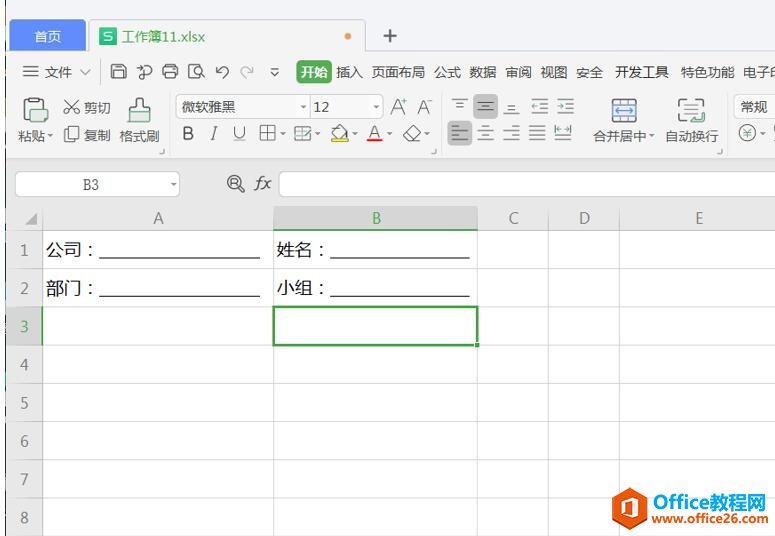
Task: Switch to the 审阅 ribbon tab
Action: coord(518,72)
